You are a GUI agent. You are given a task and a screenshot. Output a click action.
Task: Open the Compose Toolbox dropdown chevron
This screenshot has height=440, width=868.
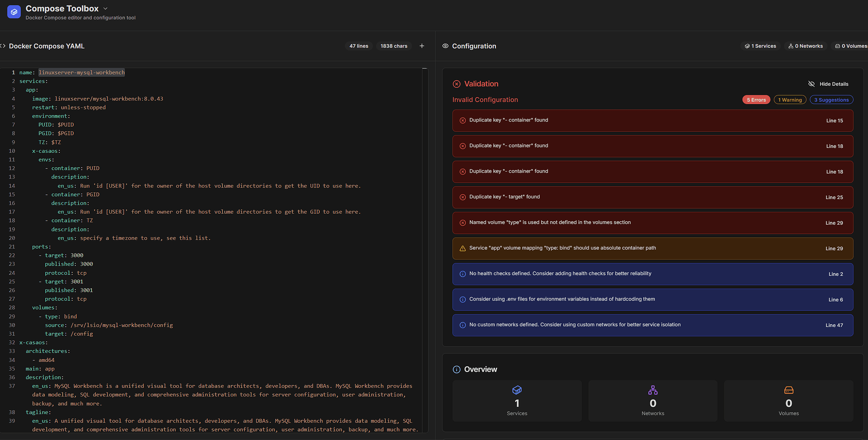pos(106,9)
